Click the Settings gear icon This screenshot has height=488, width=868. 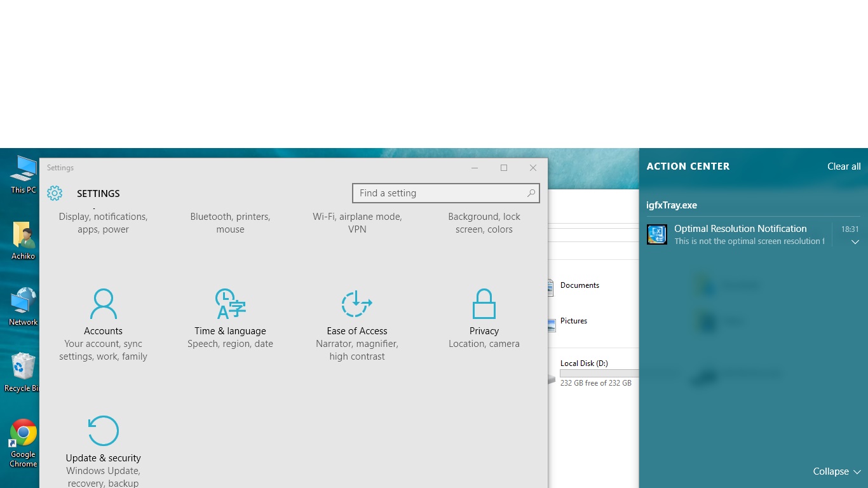tap(55, 193)
